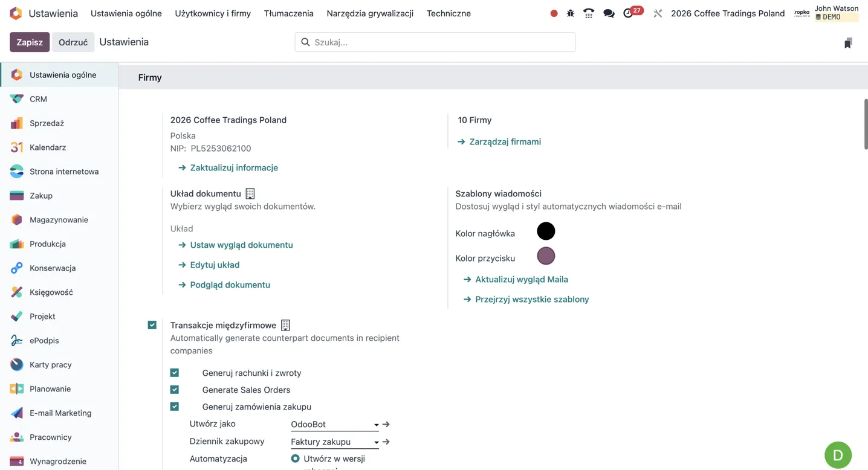The height and width of the screenshot is (470, 868).
Task: Open the VoIP phone icon
Action: click(589, 13)
